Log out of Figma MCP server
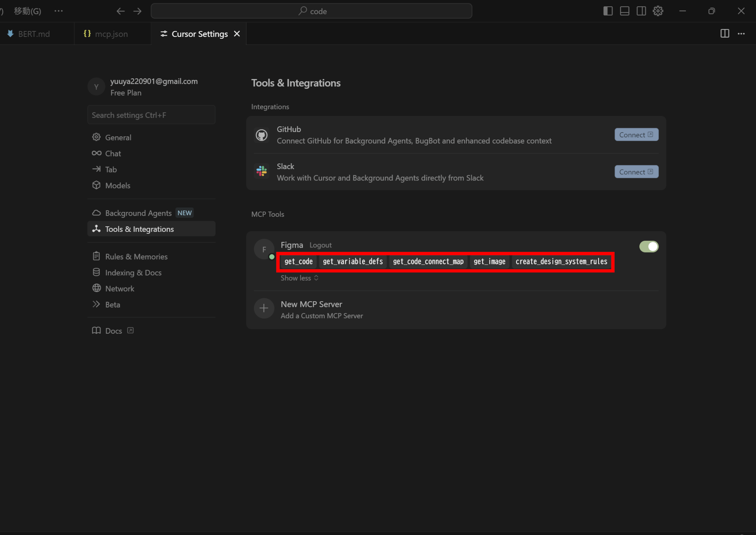 tap(320, 245)
